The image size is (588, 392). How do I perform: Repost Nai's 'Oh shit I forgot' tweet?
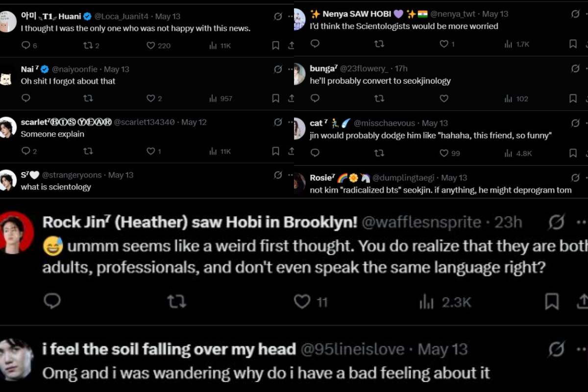(x=88, y=98)
